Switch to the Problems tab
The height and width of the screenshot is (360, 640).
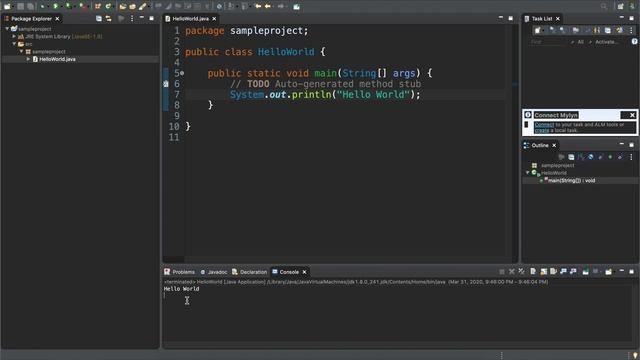(x=180, y=272)
